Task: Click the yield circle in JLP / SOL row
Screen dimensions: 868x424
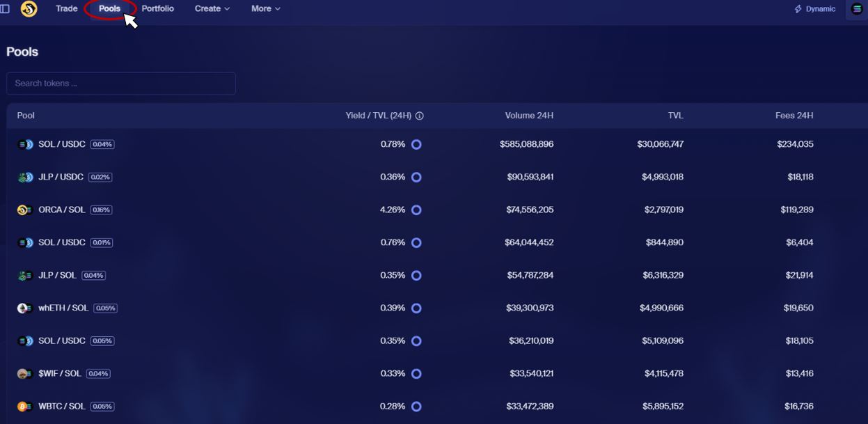Action: [416, 276]
